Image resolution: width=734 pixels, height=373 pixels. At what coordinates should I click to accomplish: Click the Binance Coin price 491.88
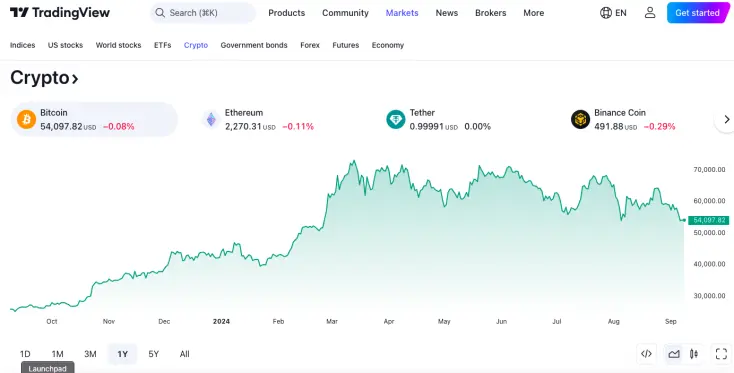609,126
